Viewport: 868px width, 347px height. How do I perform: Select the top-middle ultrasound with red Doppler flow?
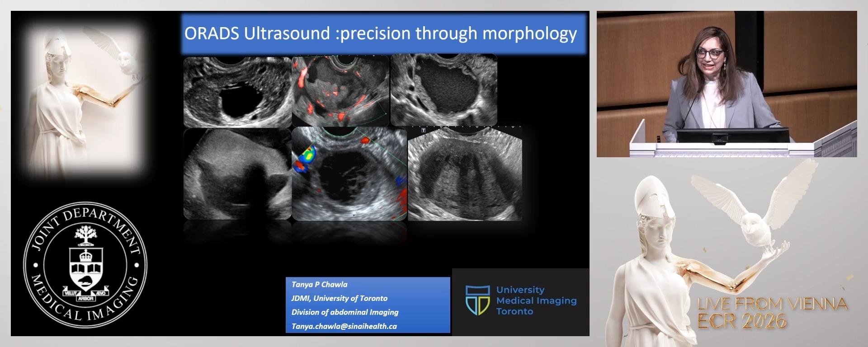(340, 90)
